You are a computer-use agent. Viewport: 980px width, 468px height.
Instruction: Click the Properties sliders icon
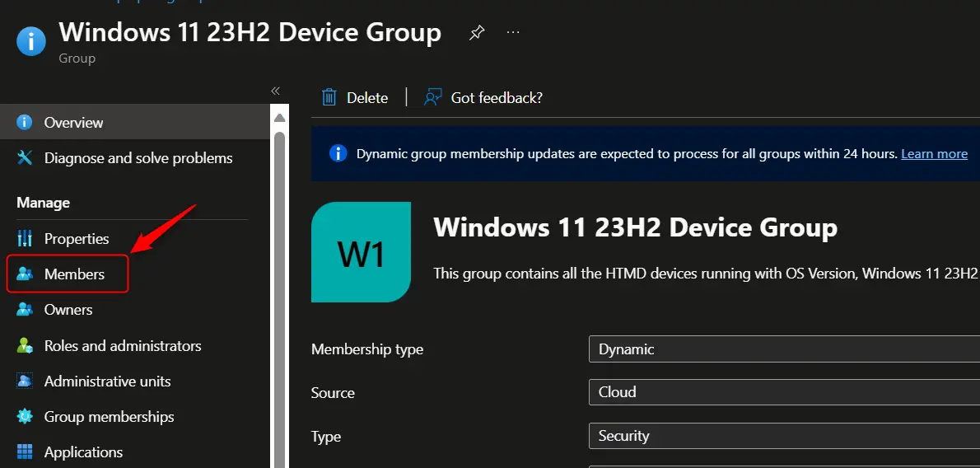[25, 238]
